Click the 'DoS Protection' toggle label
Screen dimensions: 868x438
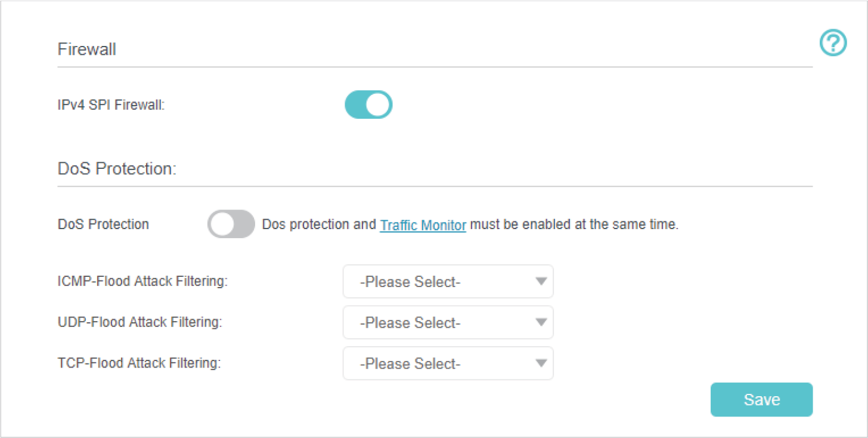103,224
